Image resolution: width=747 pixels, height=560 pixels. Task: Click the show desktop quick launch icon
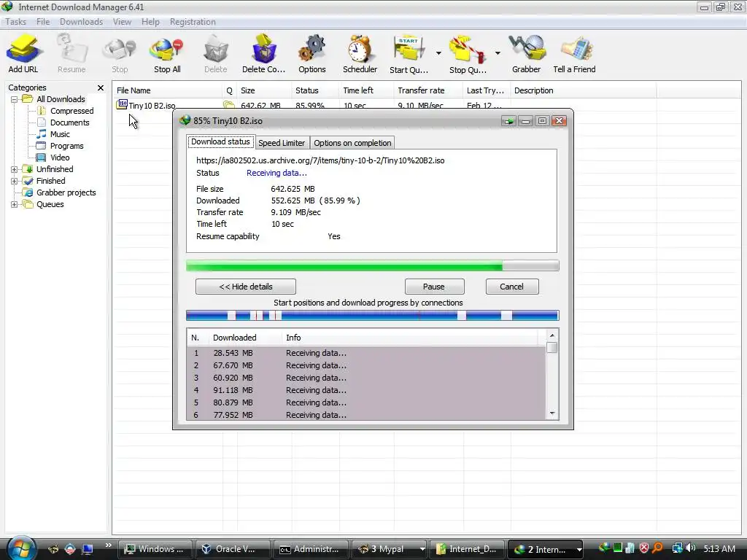pyautogui.click(x=88, y=549)
